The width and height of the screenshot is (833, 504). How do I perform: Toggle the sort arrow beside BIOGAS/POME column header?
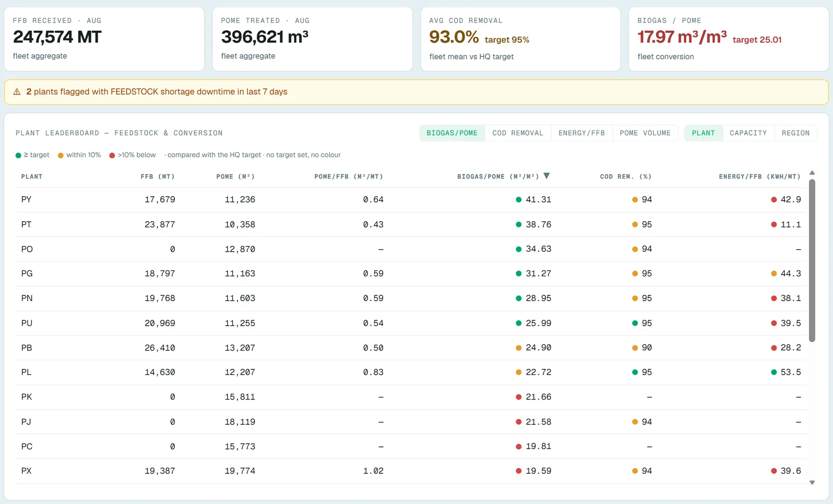click(547, 176)
